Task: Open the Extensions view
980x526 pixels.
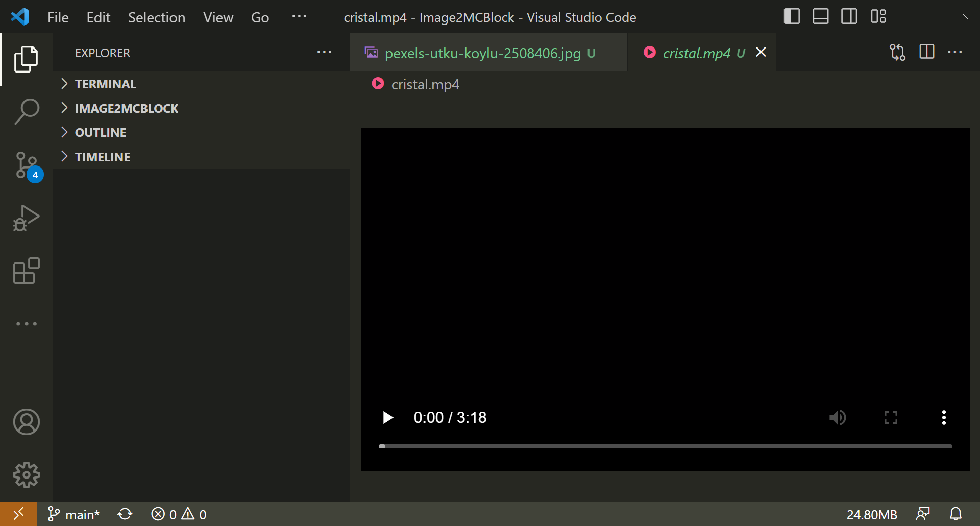Action: tap(26, 271)
